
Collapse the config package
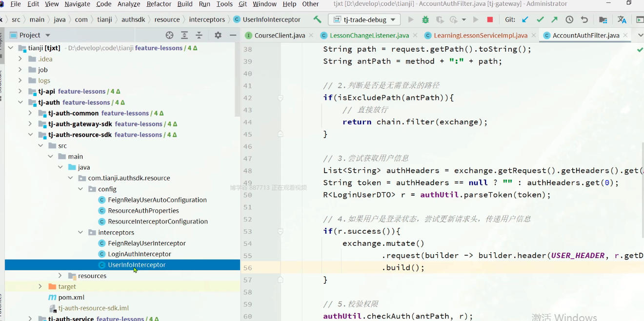tap(80, 189)
